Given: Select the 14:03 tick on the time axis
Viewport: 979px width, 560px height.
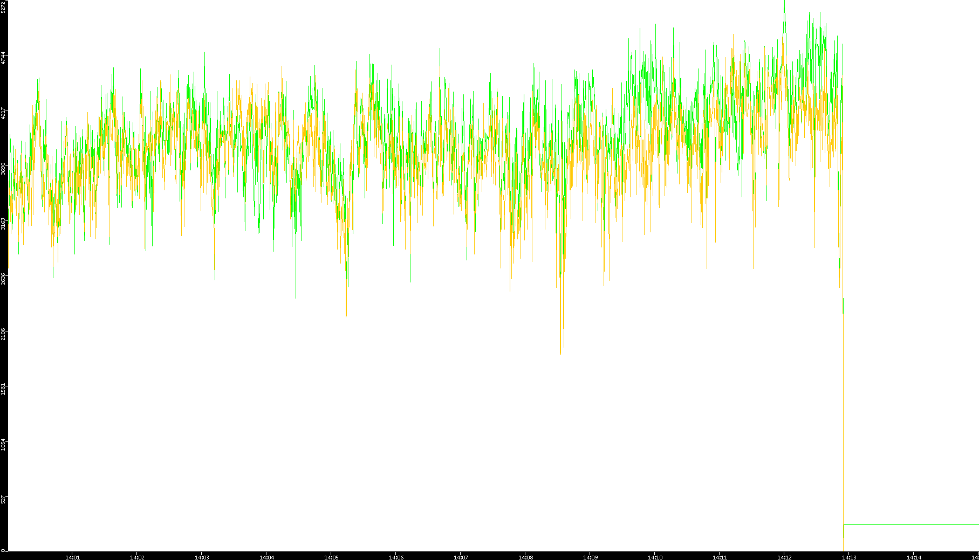Looking at the screenshot, I should point(202,557).
